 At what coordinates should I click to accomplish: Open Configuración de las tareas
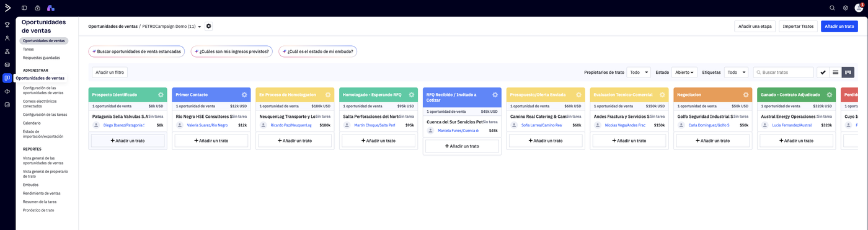click(x=45, y=115)
